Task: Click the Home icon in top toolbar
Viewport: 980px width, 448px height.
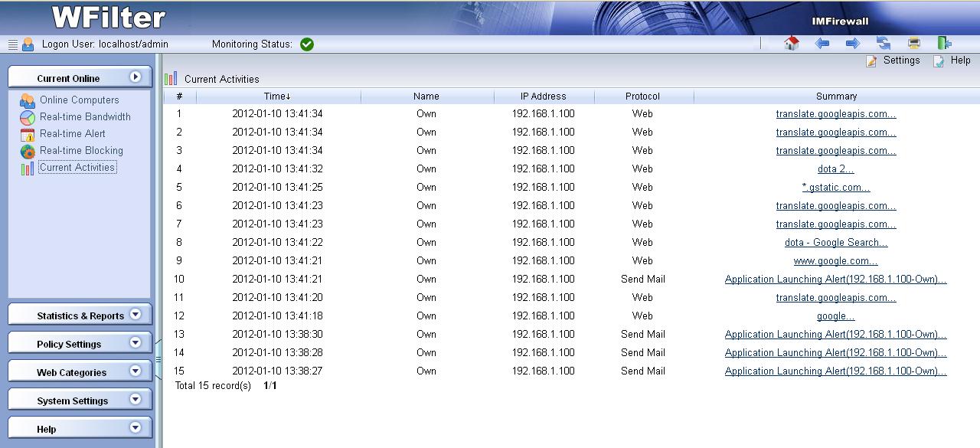Action: pyautogui.click(x=792, y=44)
